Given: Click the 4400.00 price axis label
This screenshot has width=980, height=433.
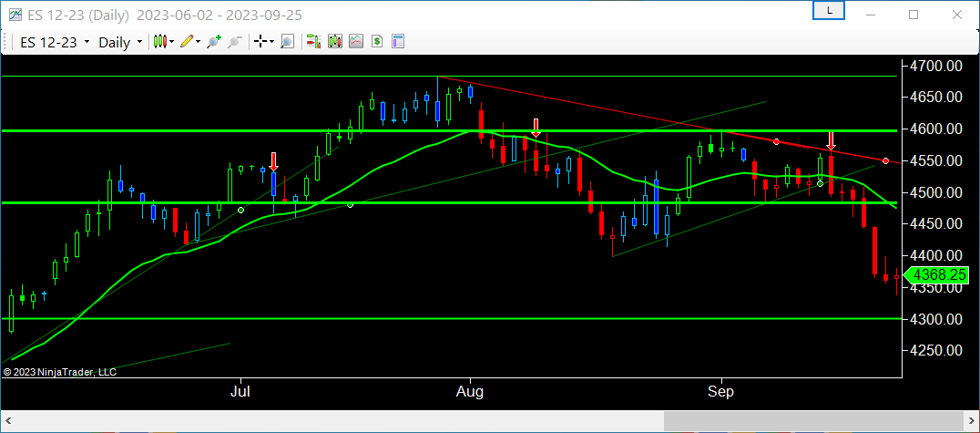Looking at the screenshot, I should coord(935,256).
